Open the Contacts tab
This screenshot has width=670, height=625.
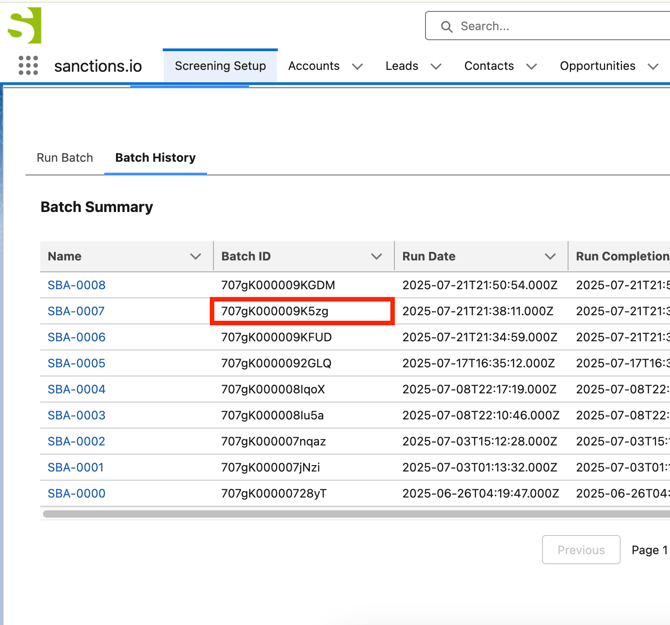489,66
